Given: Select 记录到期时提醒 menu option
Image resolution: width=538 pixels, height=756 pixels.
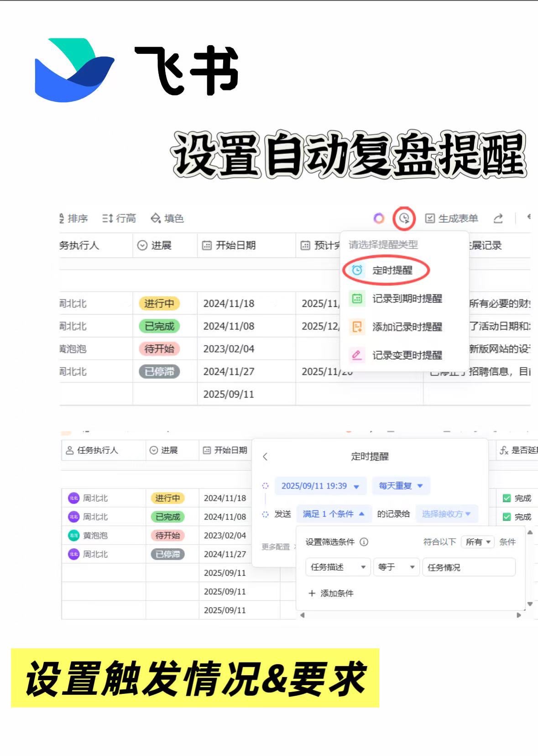Looking at the screenshot, I should click(407, 299).
